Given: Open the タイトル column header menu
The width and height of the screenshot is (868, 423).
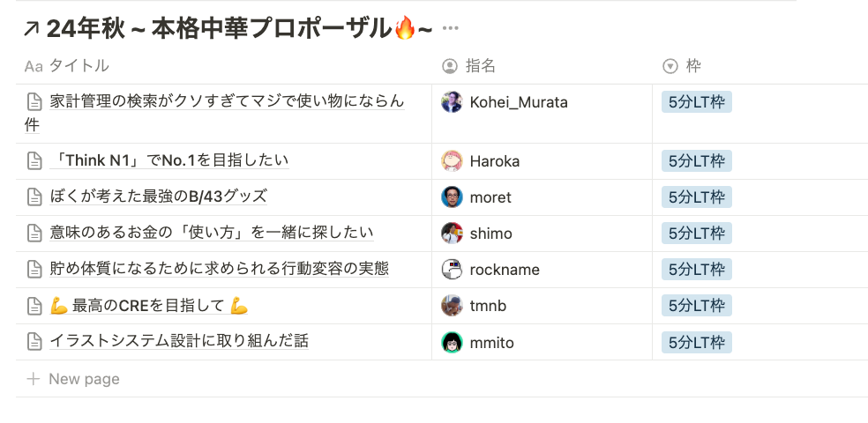Looking at the screenshot, I should [x=78, y=66].
